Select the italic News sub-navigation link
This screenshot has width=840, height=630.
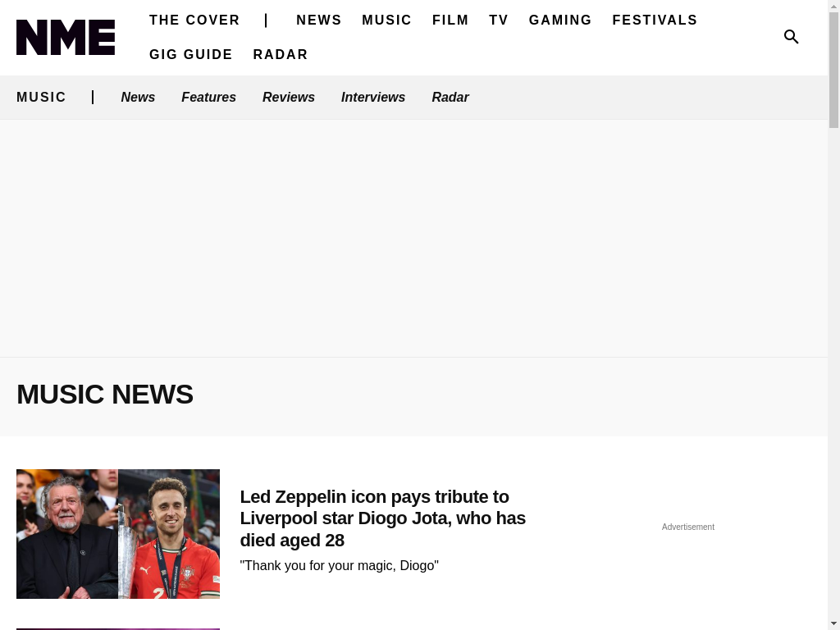[x=138, y=97]
